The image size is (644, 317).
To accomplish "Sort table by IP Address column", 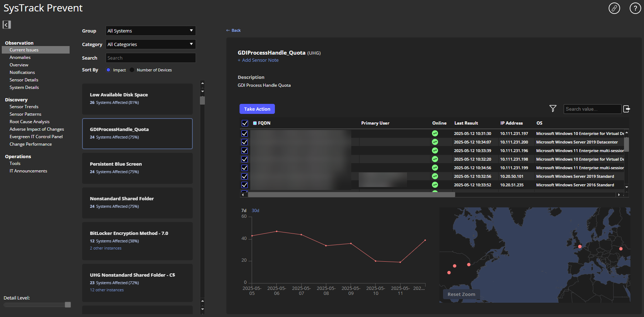I will 511,123.
